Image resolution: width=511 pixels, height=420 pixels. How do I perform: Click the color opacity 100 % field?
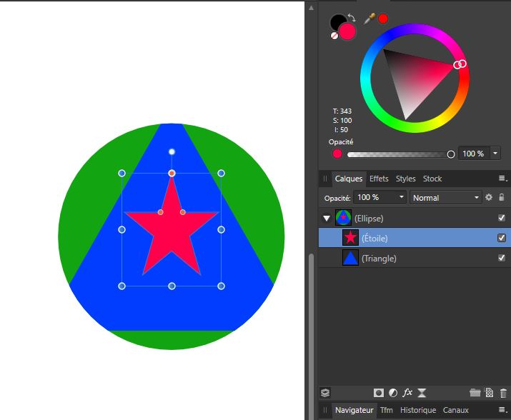(x=474, y=154)
